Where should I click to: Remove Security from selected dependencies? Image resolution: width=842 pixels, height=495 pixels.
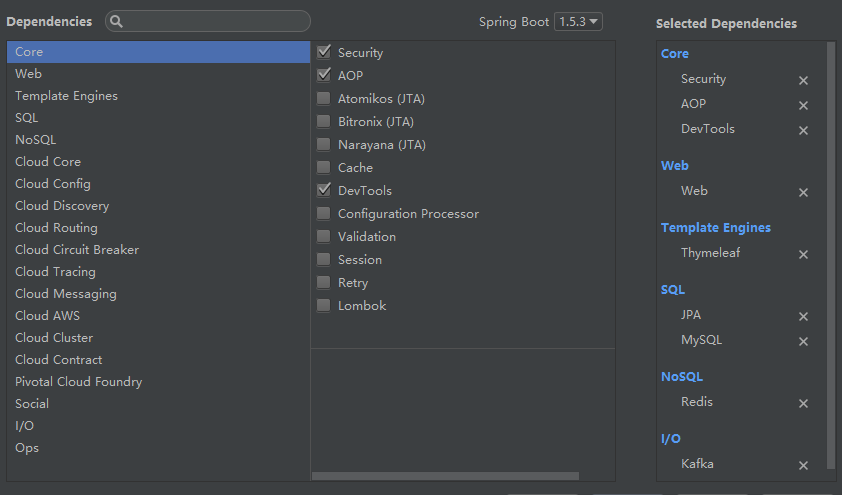pos(803,80)
